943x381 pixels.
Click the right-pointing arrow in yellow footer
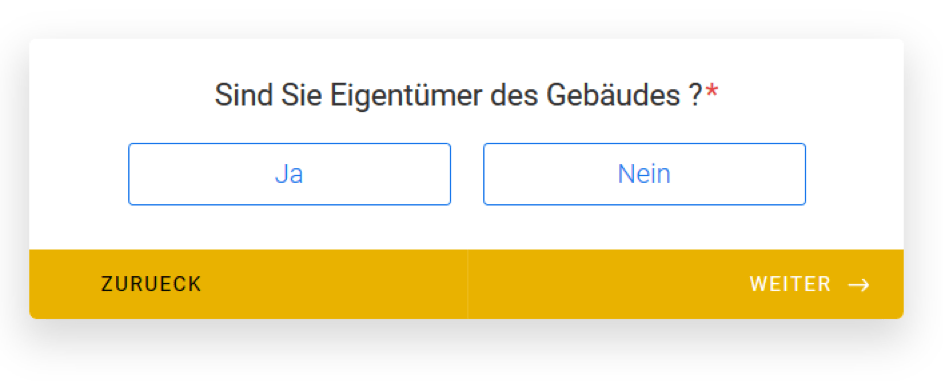pyautogui.click(x=858, y=285)
